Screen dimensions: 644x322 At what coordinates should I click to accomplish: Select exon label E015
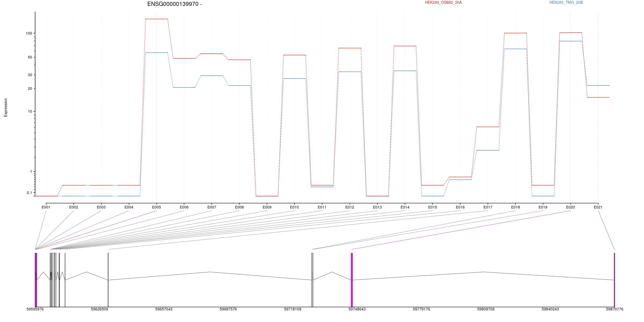coord(433,207)
